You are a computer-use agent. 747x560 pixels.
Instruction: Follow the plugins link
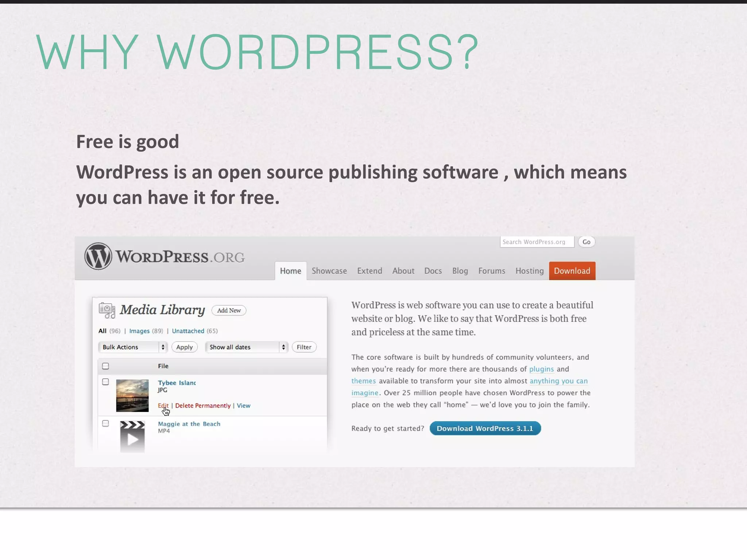pyautogui.click(x=542, y=369)
